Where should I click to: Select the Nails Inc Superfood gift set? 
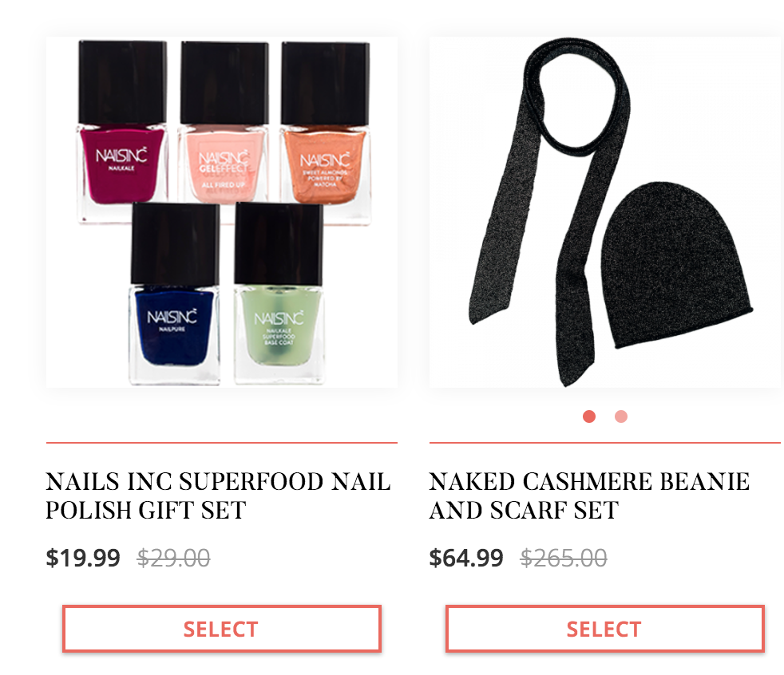[221, 629]
